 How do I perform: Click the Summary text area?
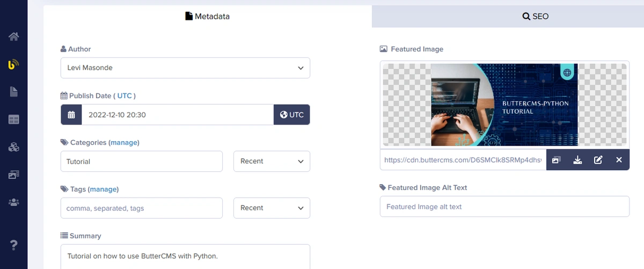(185, 257)
